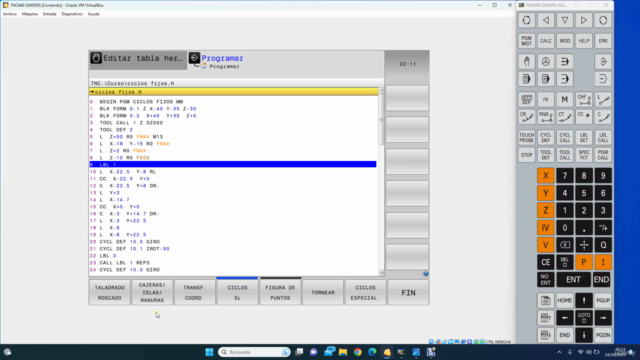
Task: Click the backspace key on numeric pad
Action: 565,245
